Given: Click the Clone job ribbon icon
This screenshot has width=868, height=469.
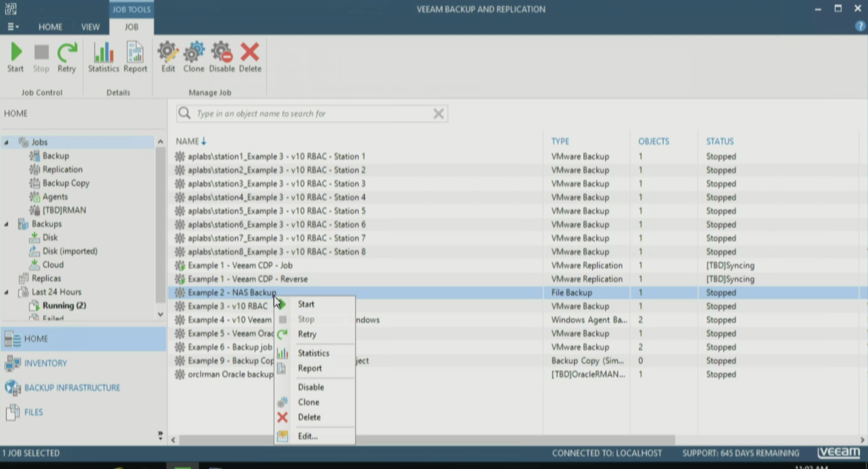Looking at the screenshot, I should click(x=194, y=57).
